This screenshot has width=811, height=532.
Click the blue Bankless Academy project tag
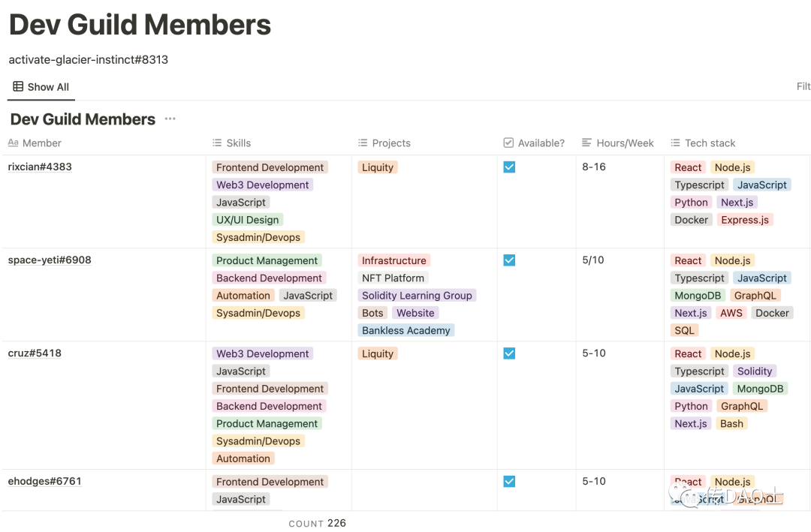406,330
